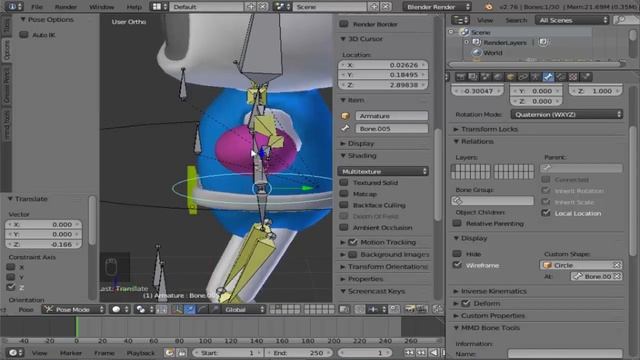640x360 pixels.
Task: Open the File menu
Action: coord(37,7)
